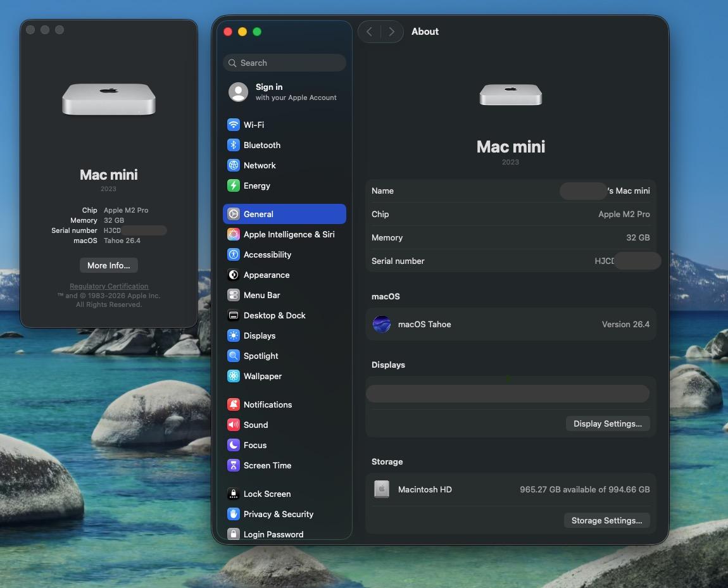Open Network globe icon
This screenshot has width=728, height=588.
(234, 165)
